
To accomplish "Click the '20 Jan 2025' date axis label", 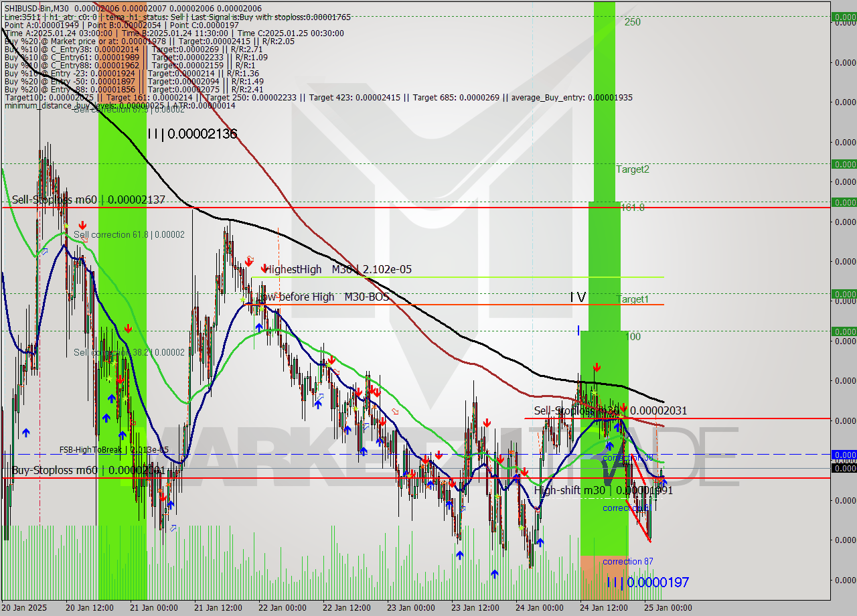I will pos(25,608).
